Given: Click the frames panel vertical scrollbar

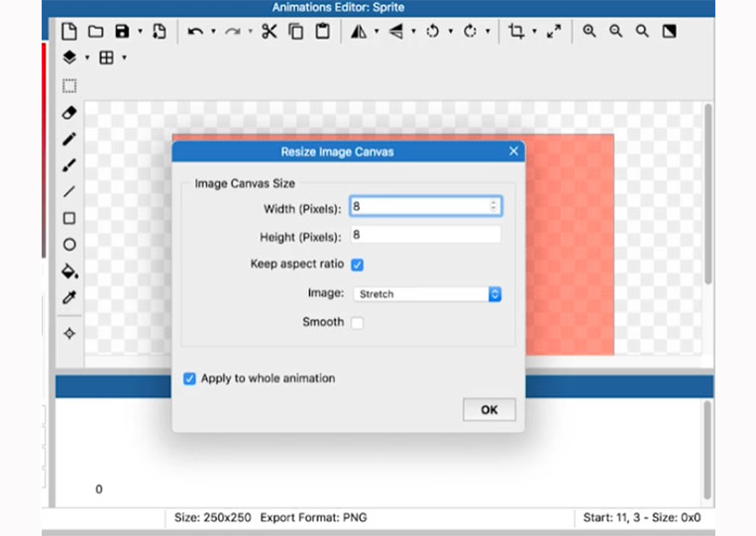Looking at the screenshot, I should click(707, 450).
